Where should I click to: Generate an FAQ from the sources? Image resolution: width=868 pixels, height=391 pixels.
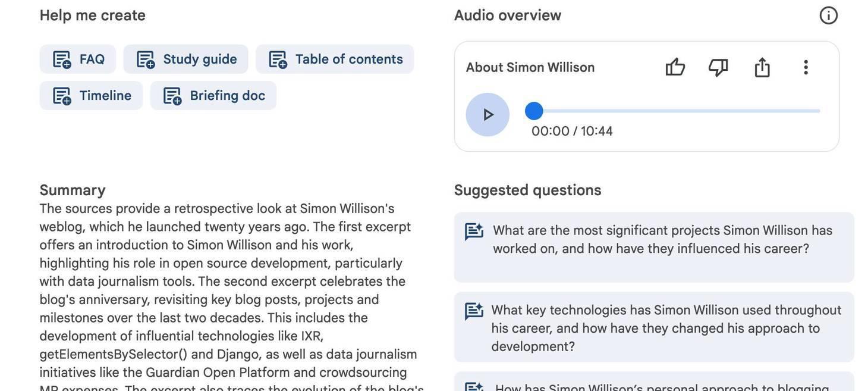click(x=77, y=58)
